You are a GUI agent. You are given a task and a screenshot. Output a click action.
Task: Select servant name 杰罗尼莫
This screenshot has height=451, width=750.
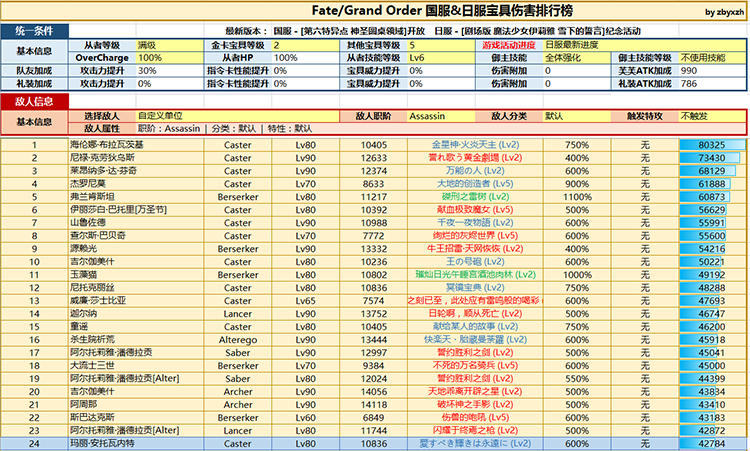tap(88, 184)
